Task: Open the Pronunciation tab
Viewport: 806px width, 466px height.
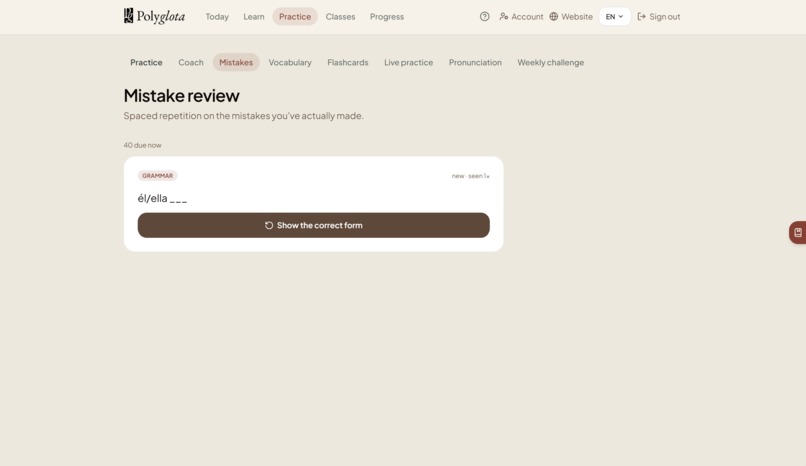Action: coord(475,62)
